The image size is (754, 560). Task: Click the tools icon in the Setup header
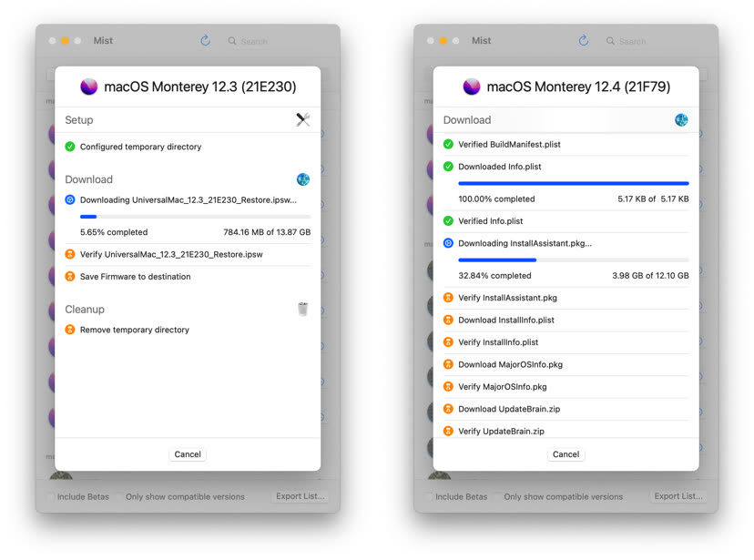(x=303, y=119)
